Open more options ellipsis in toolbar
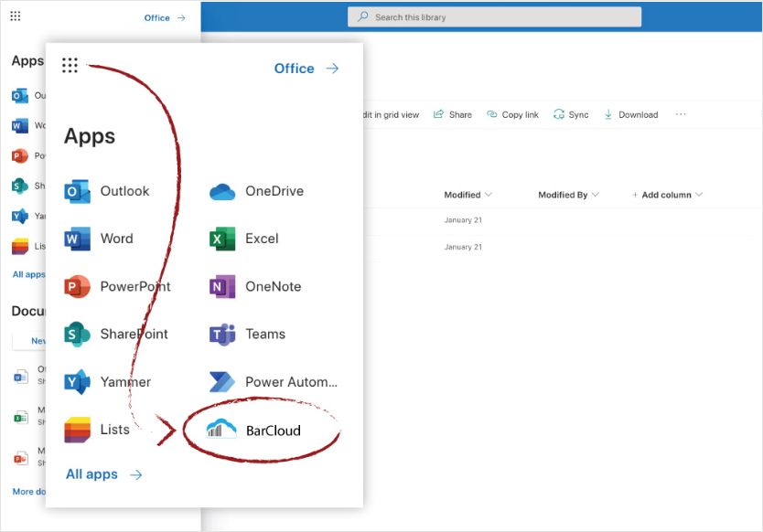Screen dimensions: 763x532 point(681,114)
